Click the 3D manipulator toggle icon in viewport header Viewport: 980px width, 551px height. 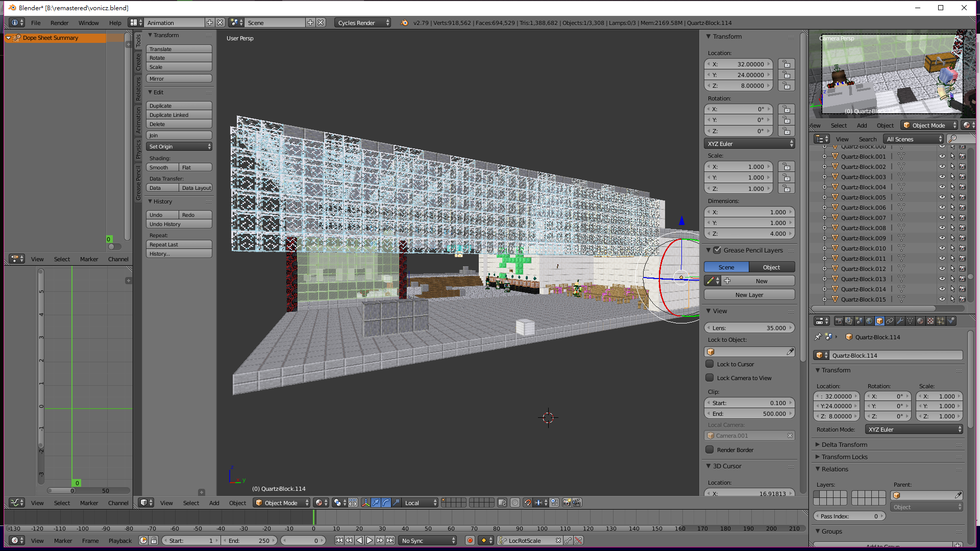(x=365, y=503)
